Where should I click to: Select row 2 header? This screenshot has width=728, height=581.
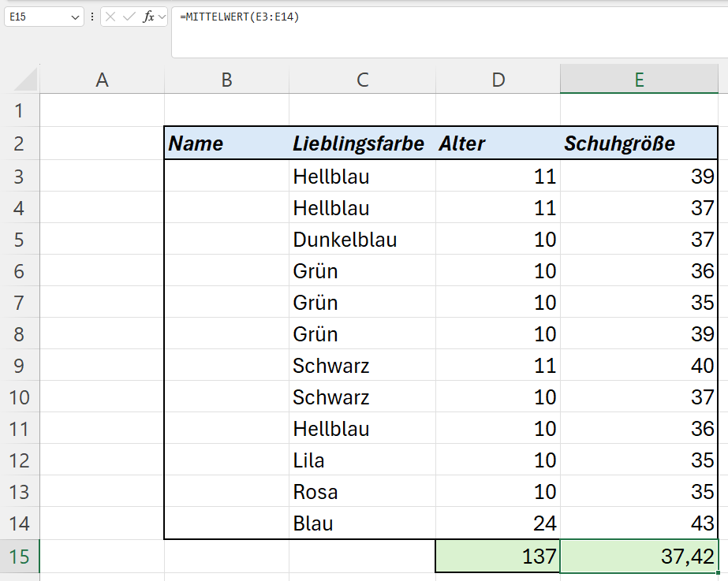(19, 143)
